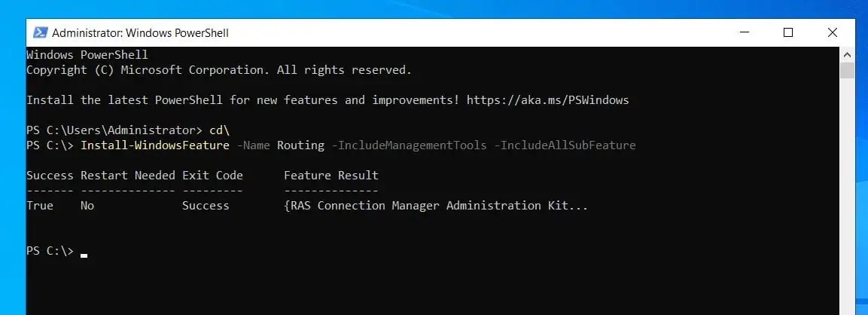Close the Administrator PowerShell window
The image size is (868, 315).
(x=832, y=32)
